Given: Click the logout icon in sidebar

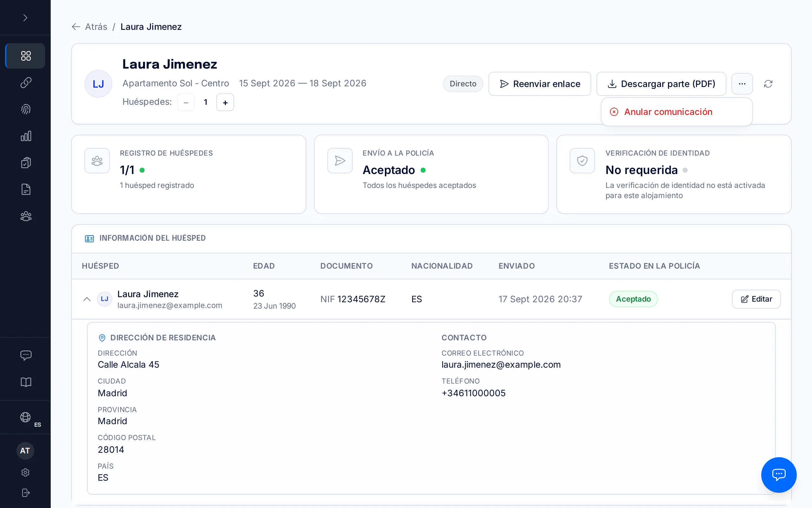Looking at the screenshot, I should [25, 492].
